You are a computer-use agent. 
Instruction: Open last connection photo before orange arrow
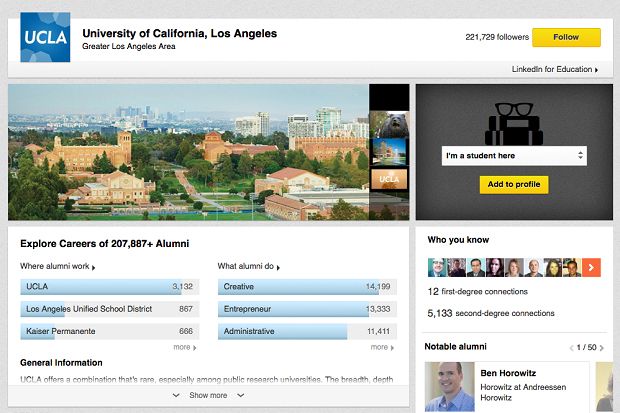[572, 267]
